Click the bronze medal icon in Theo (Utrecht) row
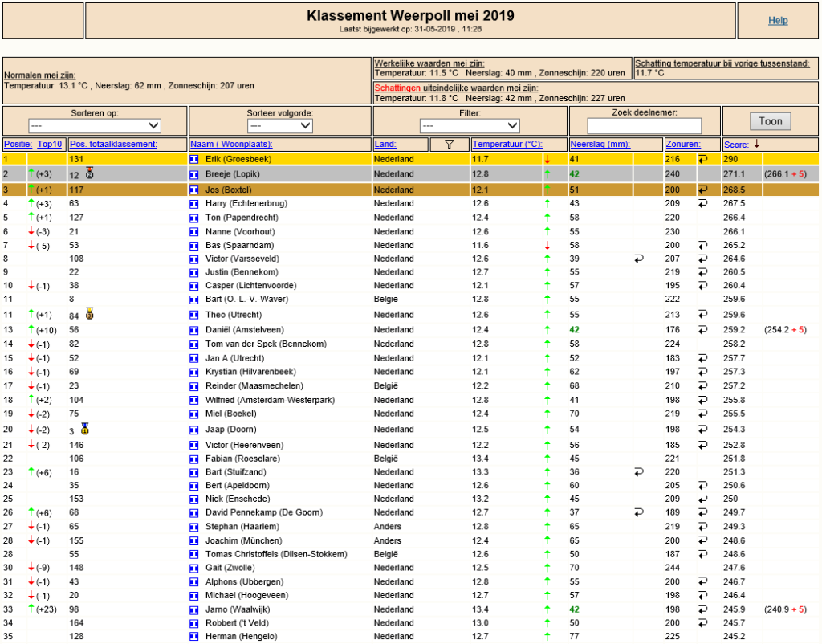 pos(90,314)
